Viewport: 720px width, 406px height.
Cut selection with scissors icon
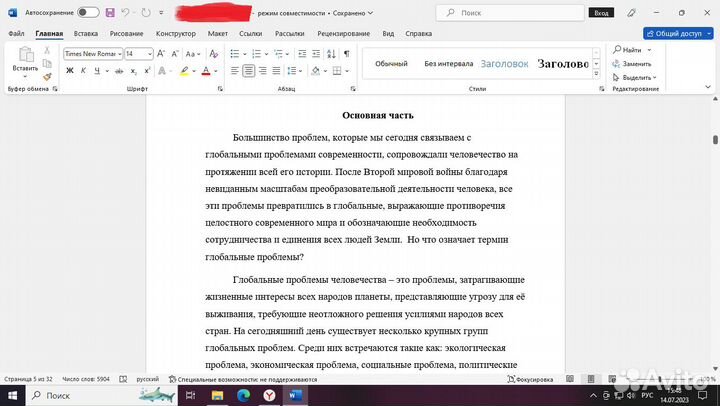47,50
